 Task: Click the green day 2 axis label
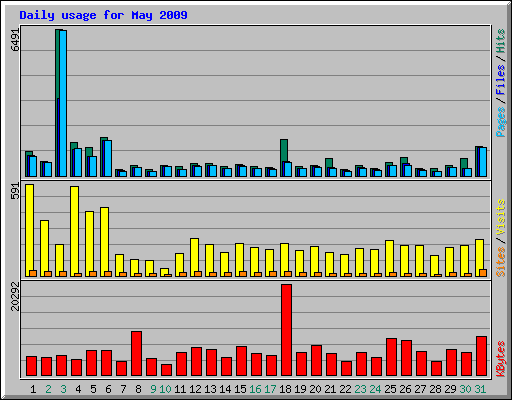pyautogui.click(x=48, y=389)
